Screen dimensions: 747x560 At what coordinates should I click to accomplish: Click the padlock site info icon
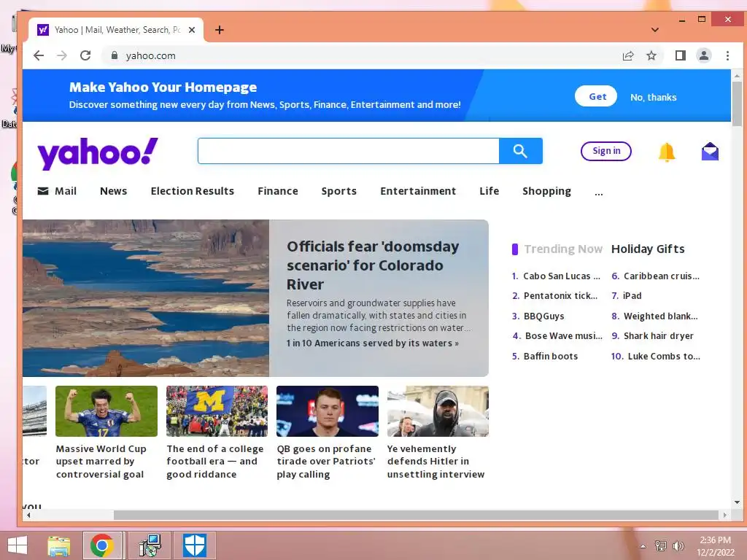tap(115, 55)
